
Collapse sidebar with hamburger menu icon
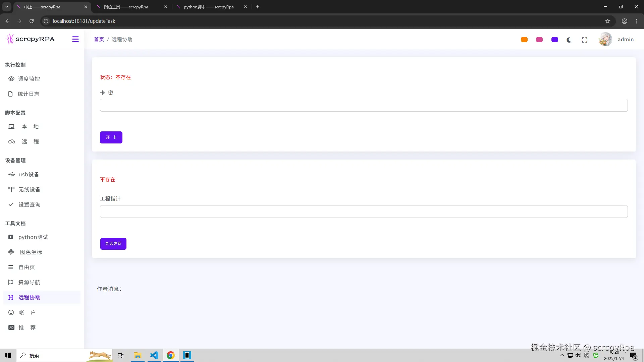75,39
